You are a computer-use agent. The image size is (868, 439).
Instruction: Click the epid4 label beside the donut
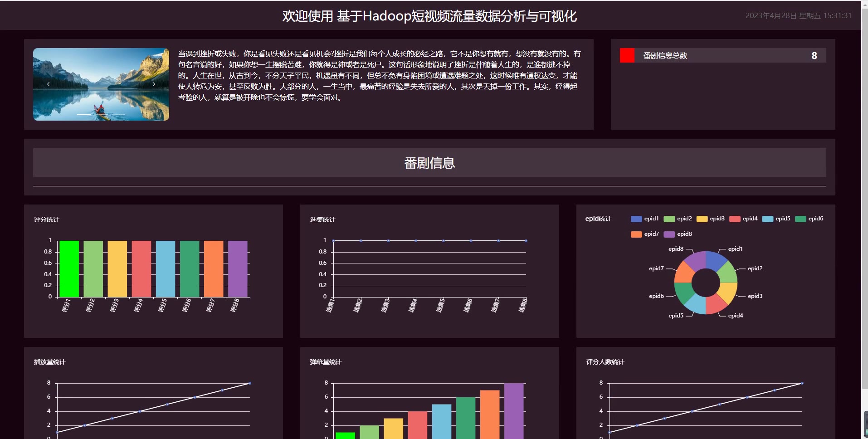coord(736,316)
